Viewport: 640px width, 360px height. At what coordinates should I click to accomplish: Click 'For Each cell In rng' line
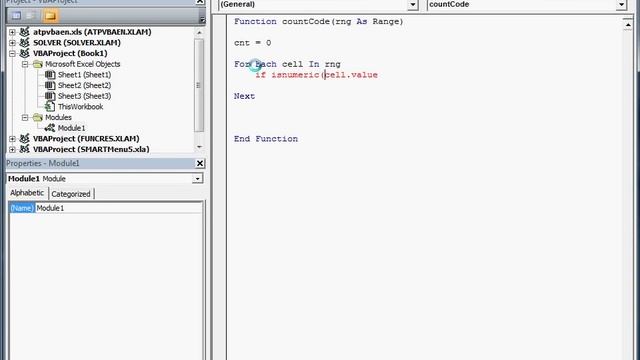tap(287, 64)
